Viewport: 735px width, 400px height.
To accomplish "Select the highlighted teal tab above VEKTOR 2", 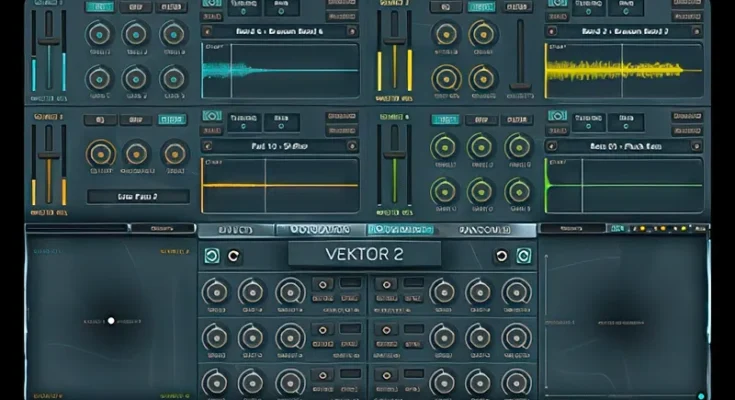I will click(x=401, y=230).
